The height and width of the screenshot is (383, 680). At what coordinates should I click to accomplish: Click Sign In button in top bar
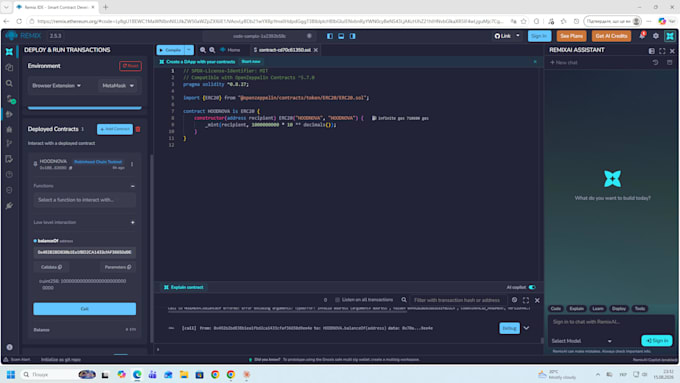coord(539,36)
